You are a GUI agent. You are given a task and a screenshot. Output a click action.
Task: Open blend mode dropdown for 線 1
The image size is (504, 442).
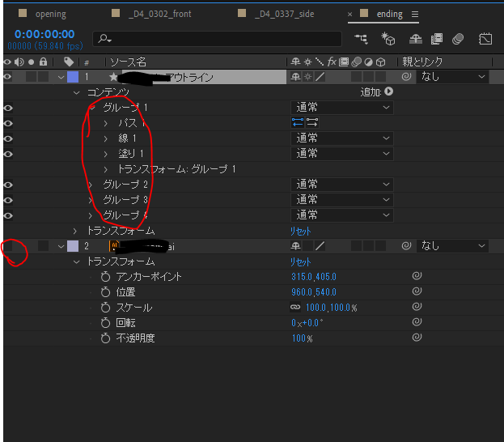(x=342, y=138)
